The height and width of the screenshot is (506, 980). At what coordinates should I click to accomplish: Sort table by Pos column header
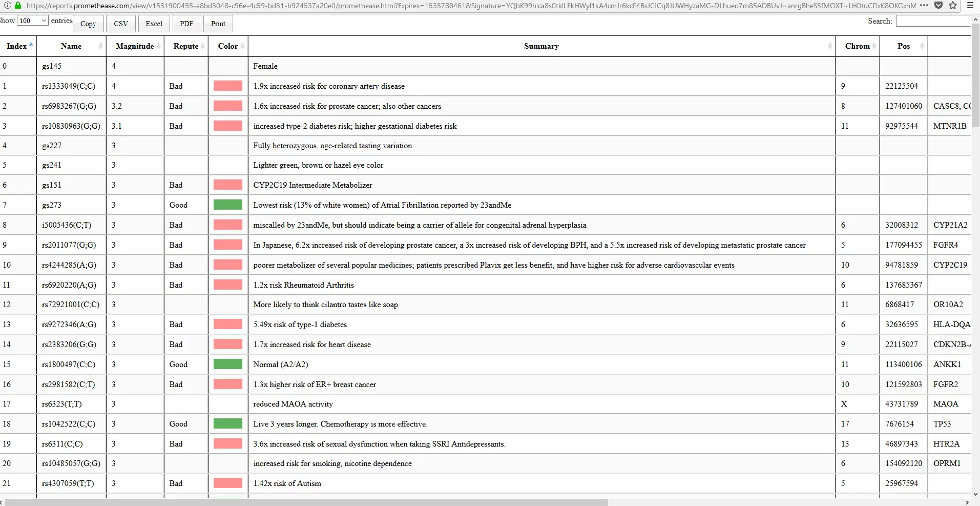pos(904,46)
